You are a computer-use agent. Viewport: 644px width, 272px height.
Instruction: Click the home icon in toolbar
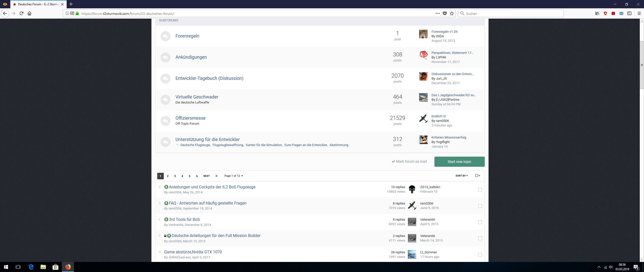[29, 13]
